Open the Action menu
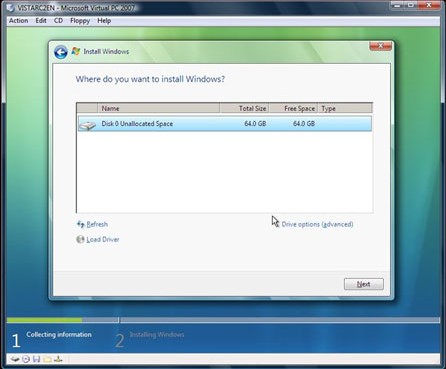The height and width of the screenshot is (369, 446). coord(18,21)
